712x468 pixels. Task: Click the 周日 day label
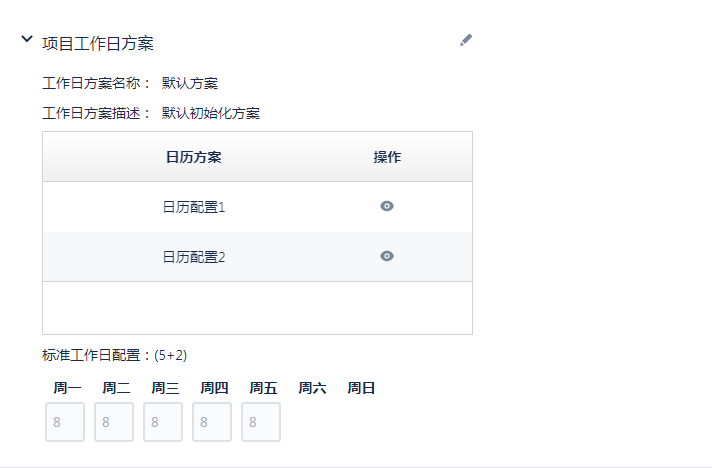pyautogui.click(x=361, y=388)
